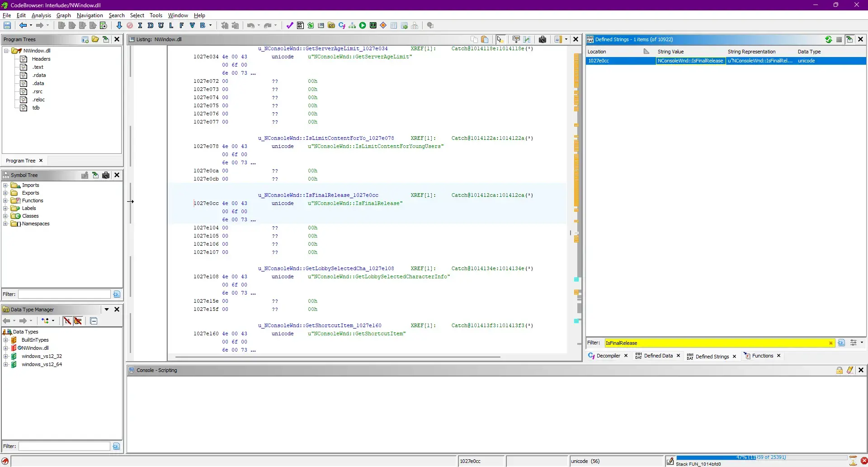Toggle Program Trees navigation icon
This screenshot has height=467, width=868.
[x=106, y=39]
